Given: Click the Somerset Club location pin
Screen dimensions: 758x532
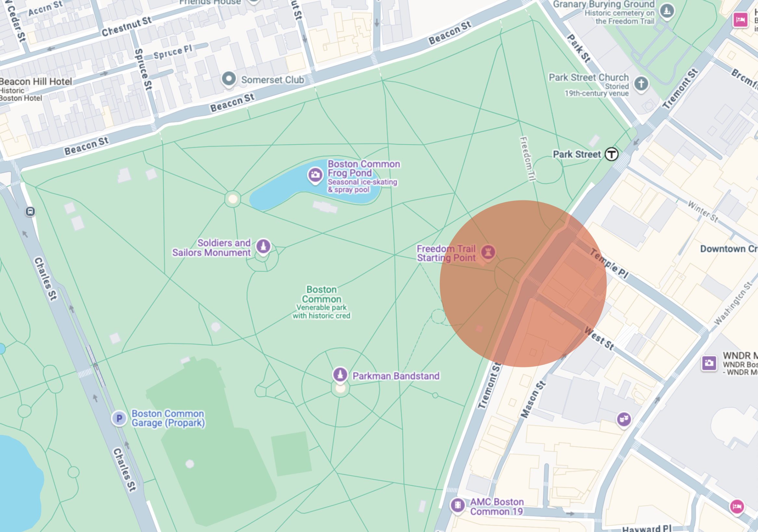Looking at the screenshot, I should click(x=229, y=79).
